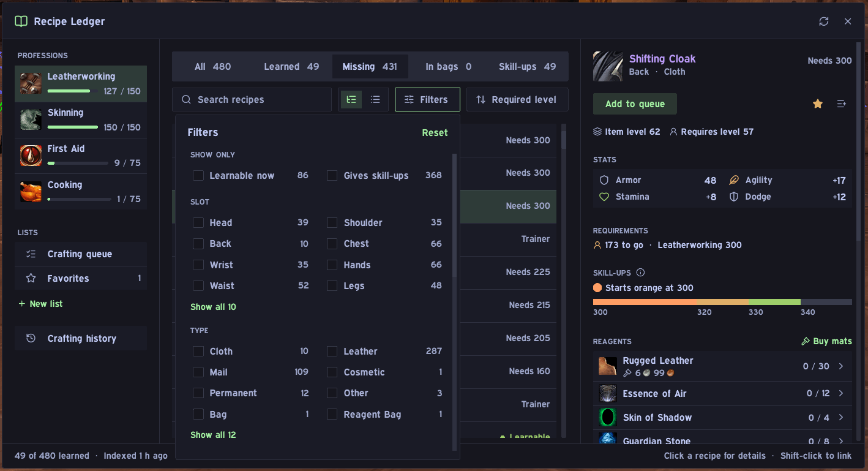This screenshot has height=471, width=868.
Task: Open the Learned 49 tab
Action: 291,67
